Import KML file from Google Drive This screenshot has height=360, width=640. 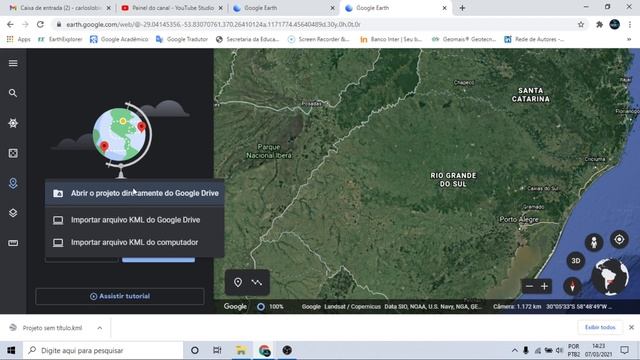click(x=135, y=220)
